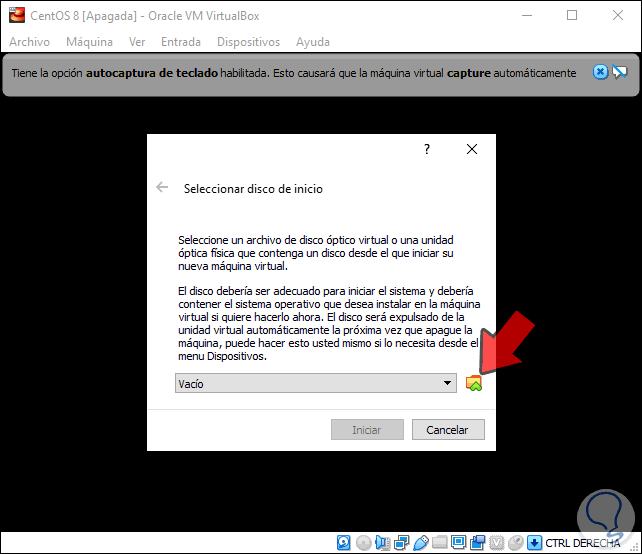Open help with the question mark button
Image resolution: width=642 pixels, height=554 pixels.
click(x=427, y=149)
